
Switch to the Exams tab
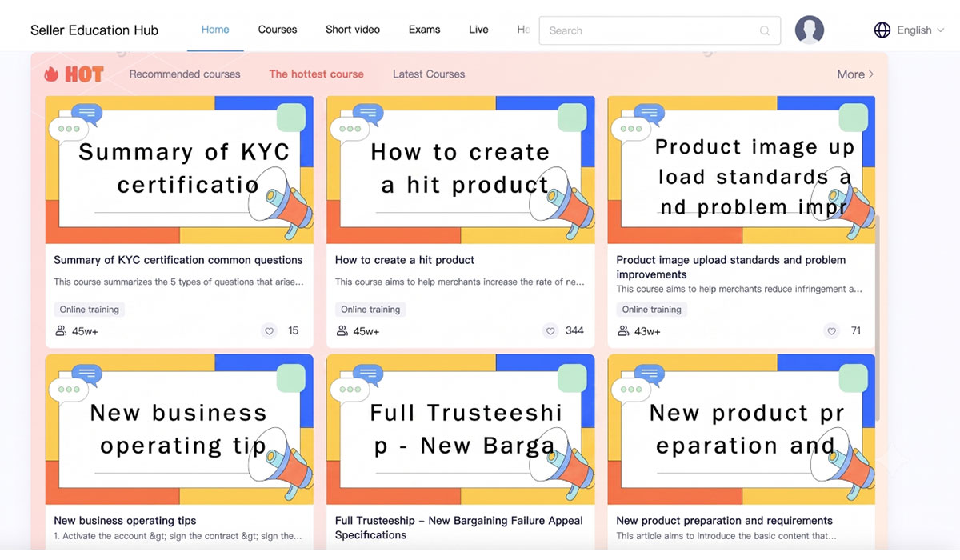click(424, 30)
